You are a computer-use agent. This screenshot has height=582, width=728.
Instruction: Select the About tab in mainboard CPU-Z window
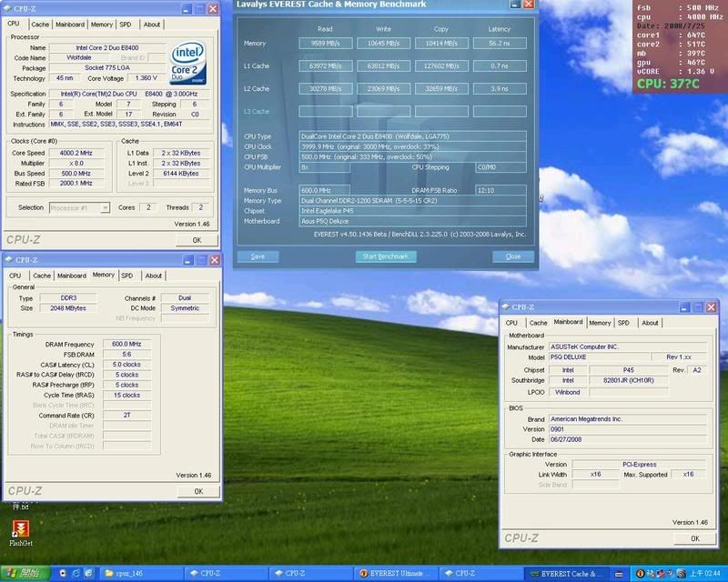(x=650, y=323)
